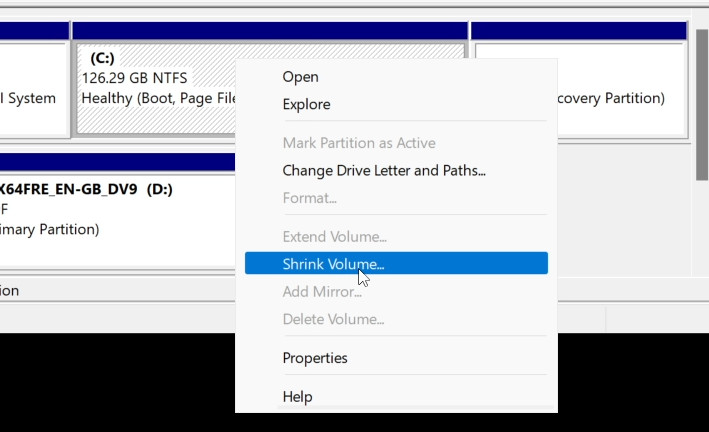Click the disabled Add Mirror entry
This screenshot has width=709, height=432.
[x=322, y=292]
